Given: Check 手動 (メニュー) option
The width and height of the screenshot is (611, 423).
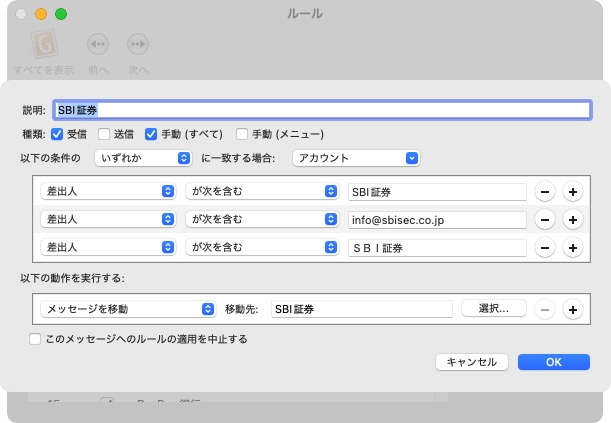Looking at the screenshot, I should tap(241, 134).
